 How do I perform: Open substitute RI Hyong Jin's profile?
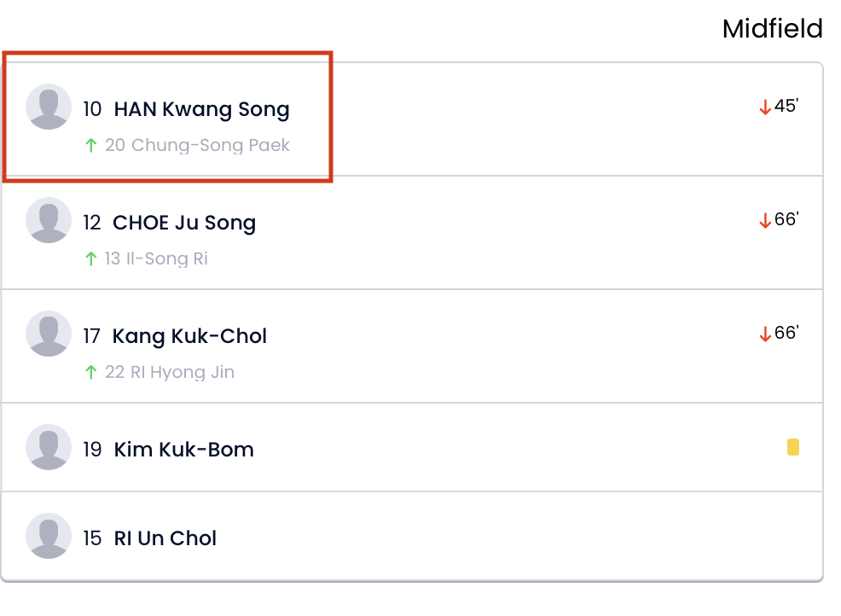pos(182,372)
